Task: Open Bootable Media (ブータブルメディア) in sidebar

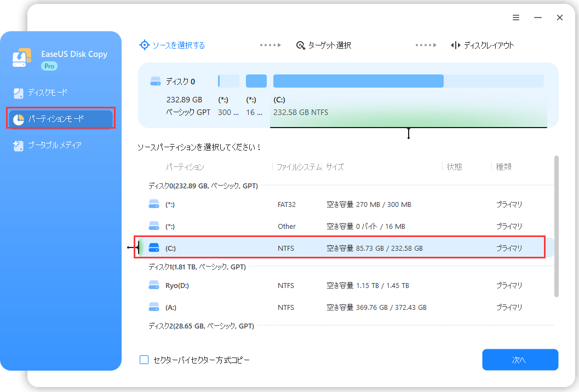Action: tap(55, 145)
